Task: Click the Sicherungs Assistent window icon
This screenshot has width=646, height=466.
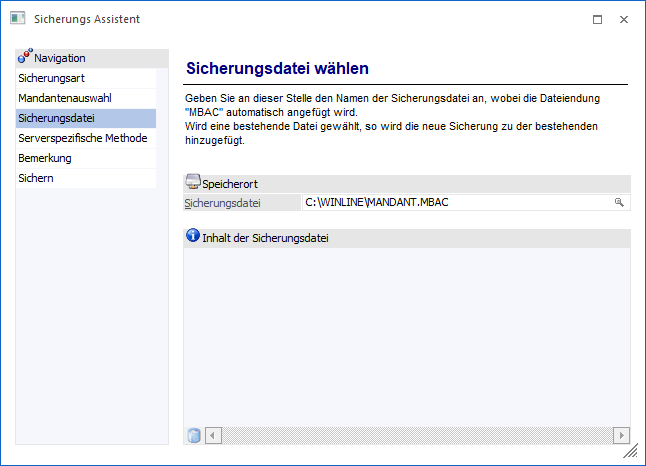Action: pos(17,19)
